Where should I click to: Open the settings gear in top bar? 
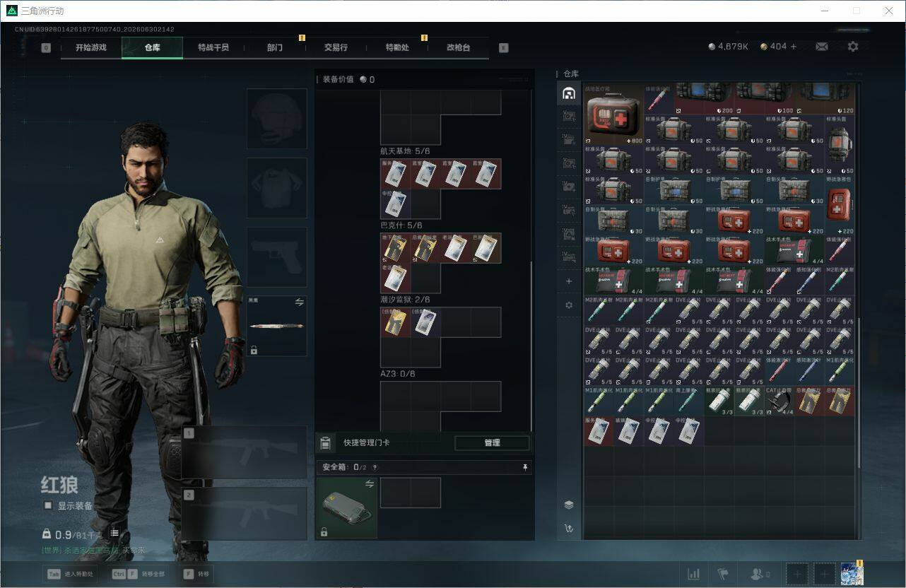[x=853, y=47]
